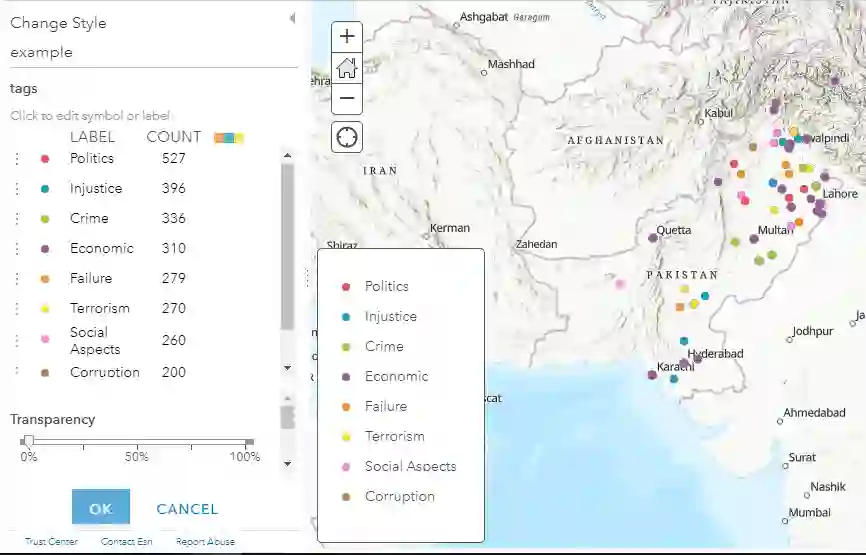Screen dimensions: 866x555
Task: Grab the handle beside the Politics row
Action: click(x=17, y=159)
